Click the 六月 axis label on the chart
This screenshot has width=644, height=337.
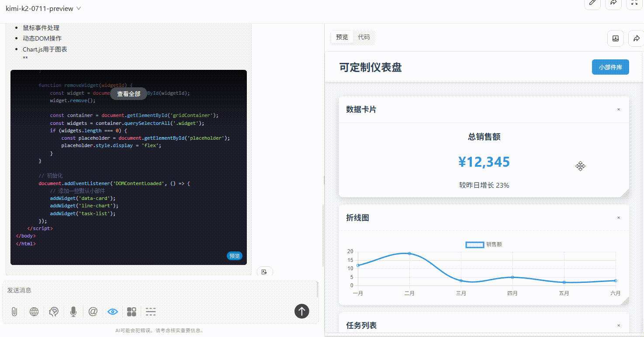pyautogui.click(x=615, y=293)
